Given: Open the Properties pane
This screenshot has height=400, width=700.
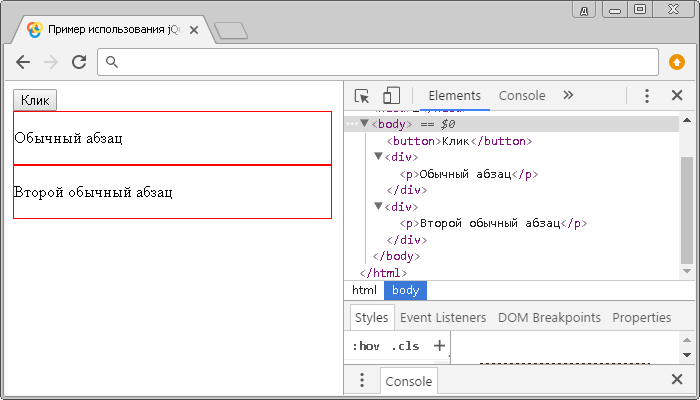Looking at the screenshot, I should coord(642,317).
